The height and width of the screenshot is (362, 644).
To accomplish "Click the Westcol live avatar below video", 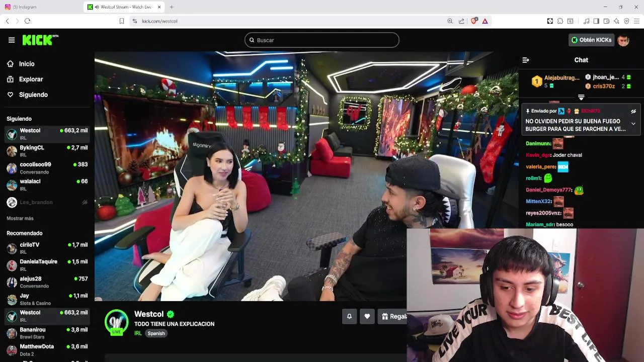I will 116,322.
